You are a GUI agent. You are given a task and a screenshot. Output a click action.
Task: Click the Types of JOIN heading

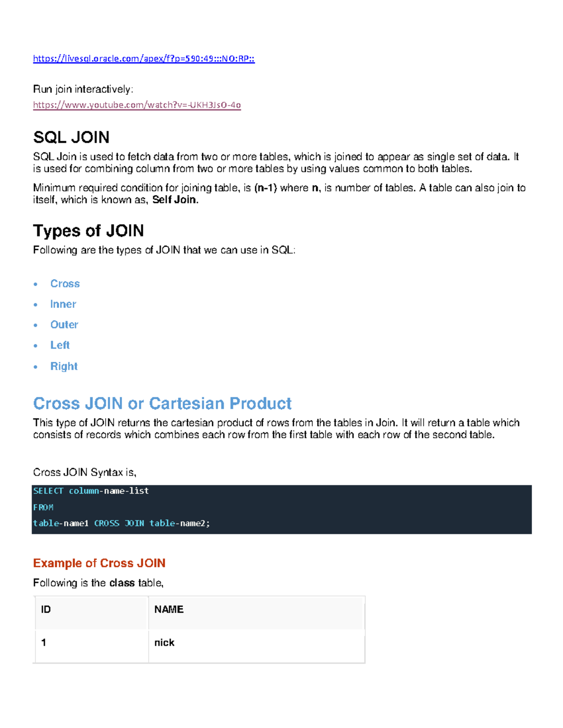tap(88, 231)
